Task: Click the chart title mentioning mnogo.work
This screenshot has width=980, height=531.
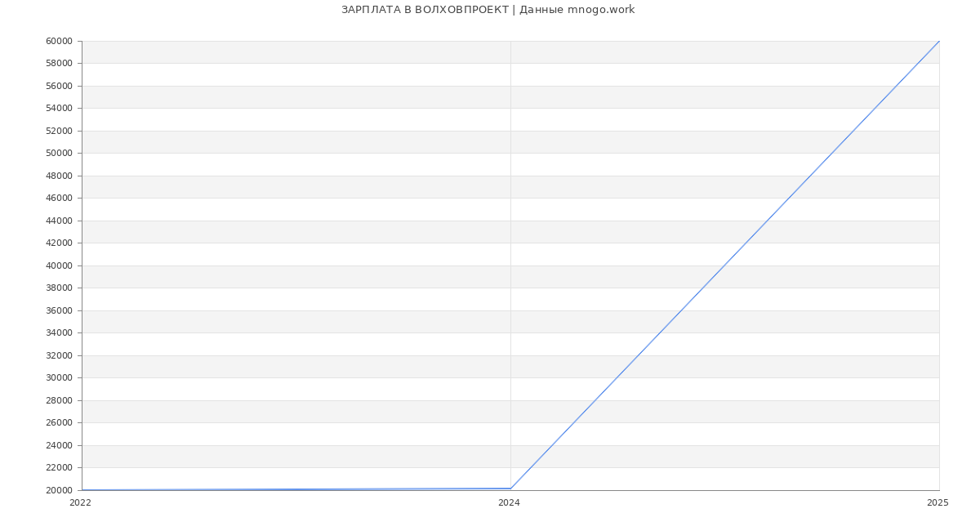Action: point(488,10)
